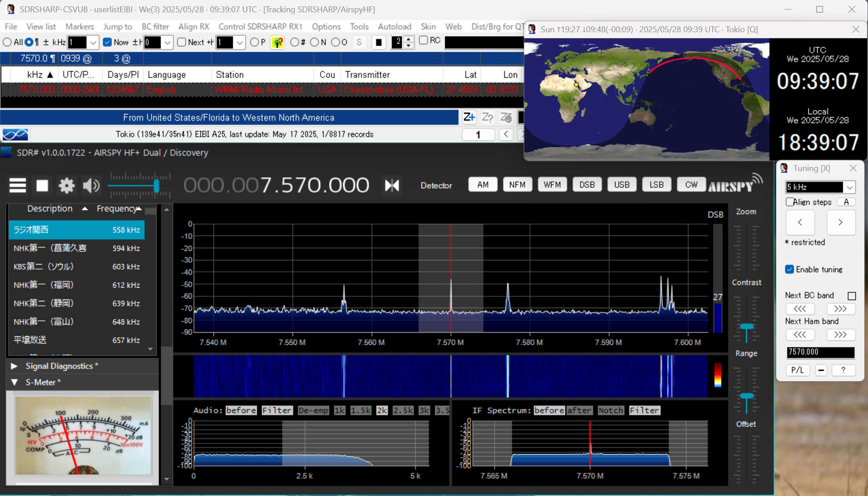868x496 pixels.
Task: Open the SDR# hamburger menu
Action: (18, 186)
